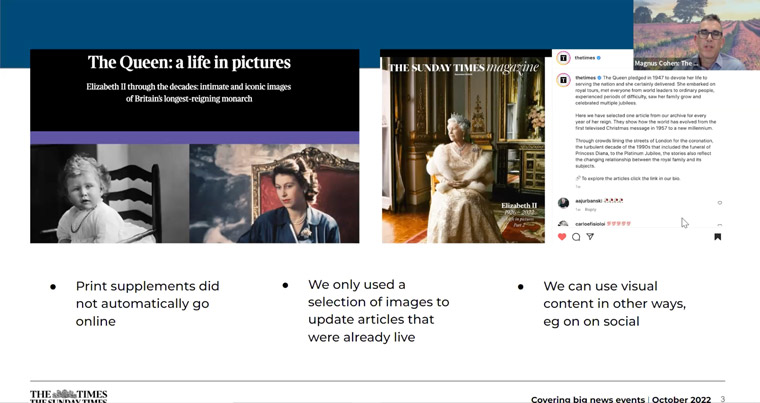Click the aajurbanski commenter profile picture
Image resolution: width=760 pixels, height=403 pixels.
[x=563, y=203]
